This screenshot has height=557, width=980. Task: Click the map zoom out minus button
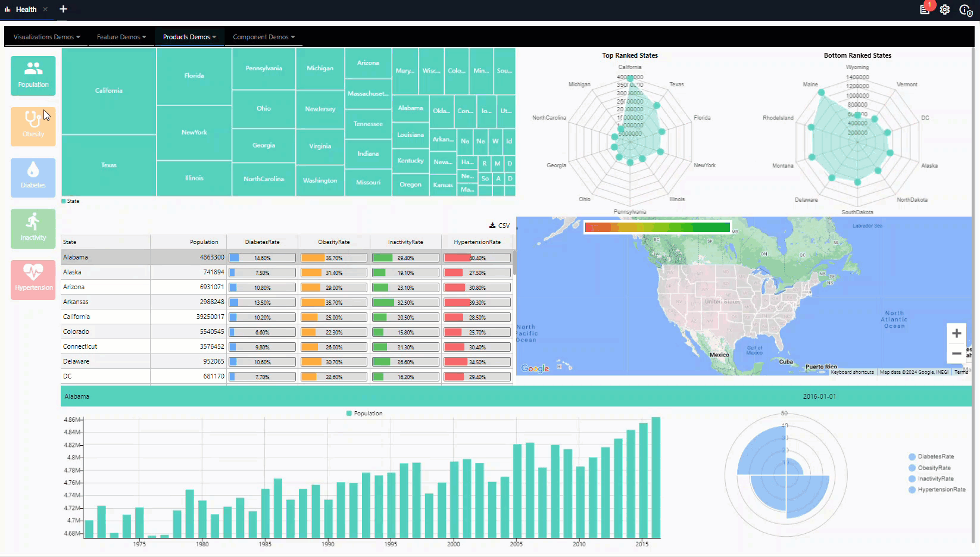(x=956, y=353)
